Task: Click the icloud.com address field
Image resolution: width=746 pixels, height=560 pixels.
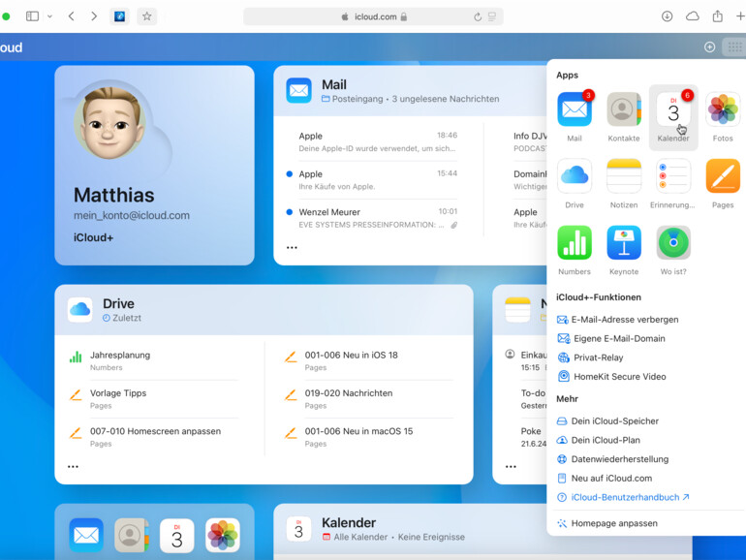Action: click(373, 16)
